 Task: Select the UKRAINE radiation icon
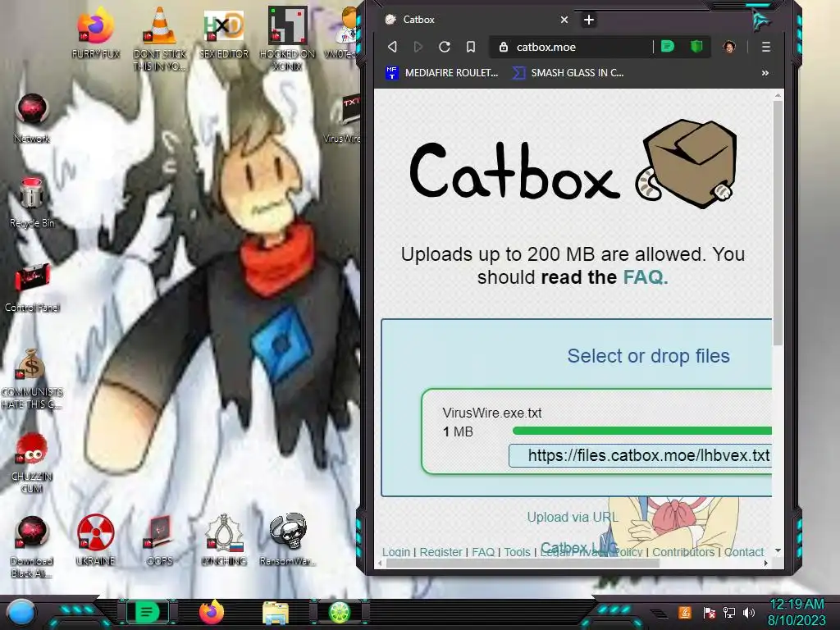(95, 540)
